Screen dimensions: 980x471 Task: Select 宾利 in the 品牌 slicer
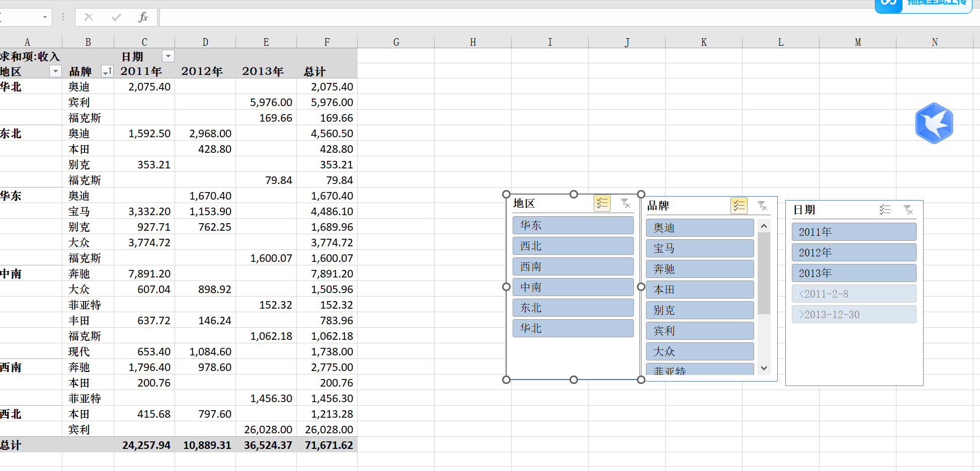click(700, 331)
